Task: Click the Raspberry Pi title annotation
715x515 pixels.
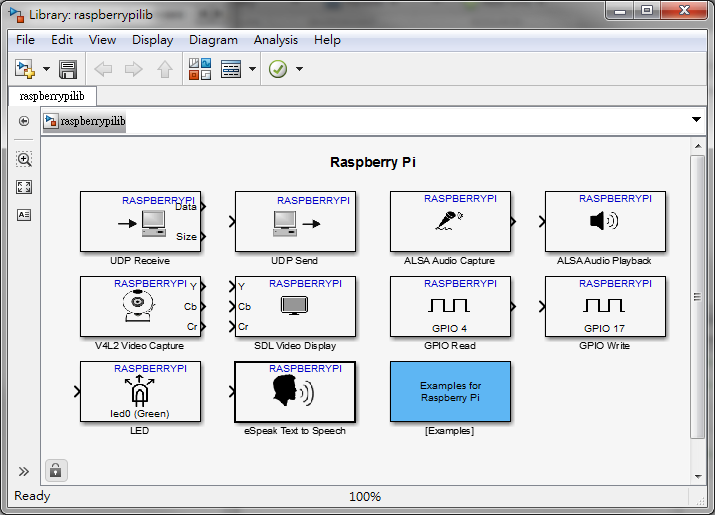Action: 373,162
